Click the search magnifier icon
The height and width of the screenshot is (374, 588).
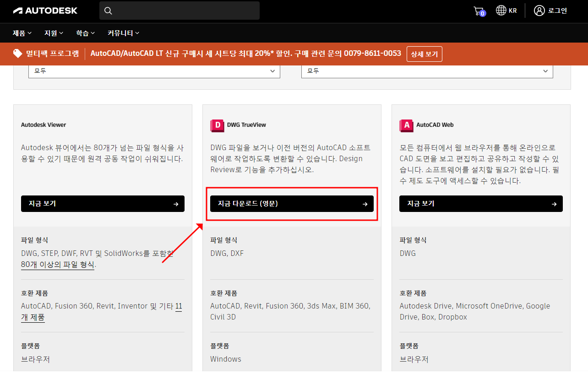pos(108,11)
